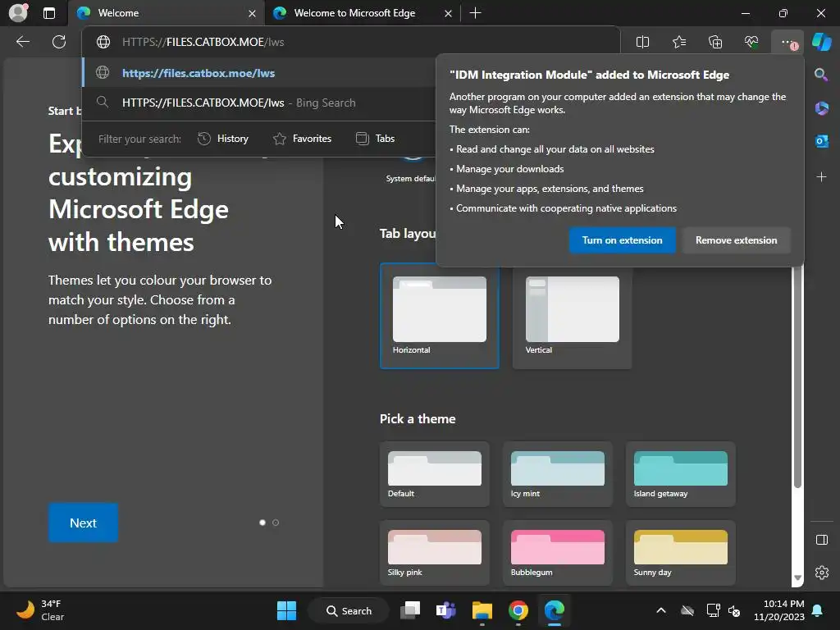
Task: Pick the Island getaway theme
Action: [680, 474]
